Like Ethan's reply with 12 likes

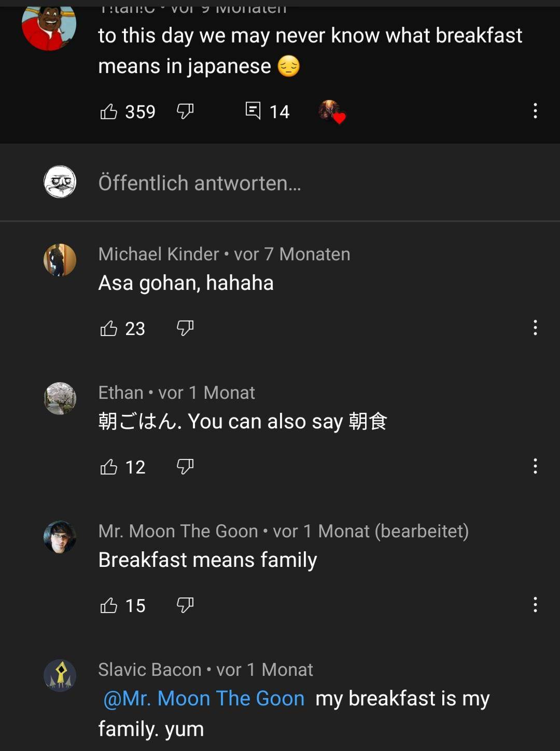109,467
